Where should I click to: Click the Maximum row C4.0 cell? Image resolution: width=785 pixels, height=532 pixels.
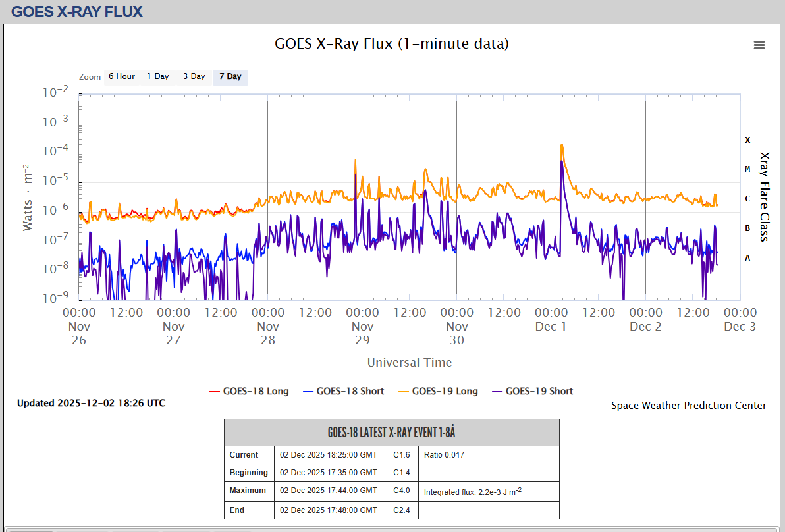coord(402,491)
